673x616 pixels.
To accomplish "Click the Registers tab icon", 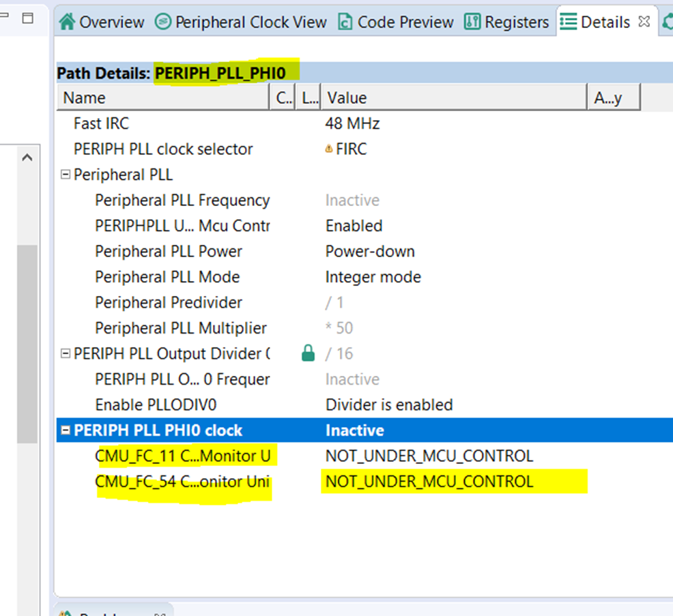I will [472, 21].
